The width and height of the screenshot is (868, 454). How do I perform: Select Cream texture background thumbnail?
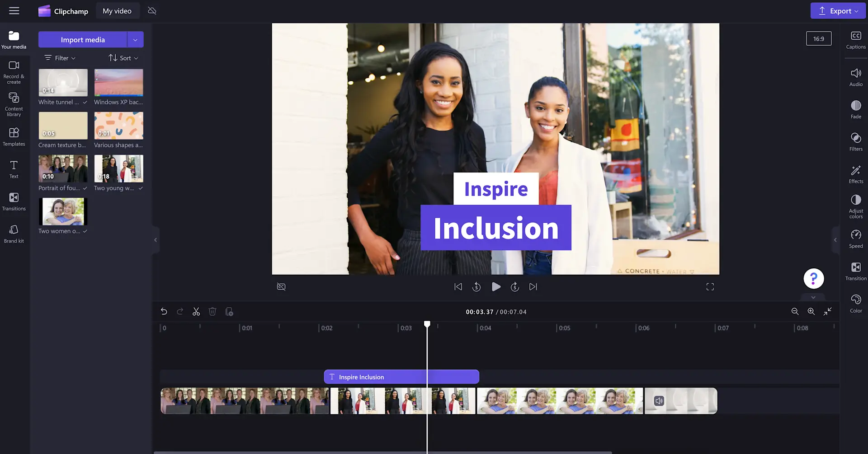63,126
